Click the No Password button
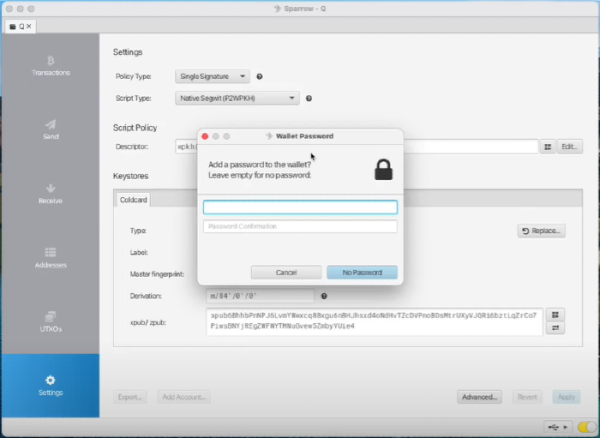The image size is (600, 438). coord(361,272)
